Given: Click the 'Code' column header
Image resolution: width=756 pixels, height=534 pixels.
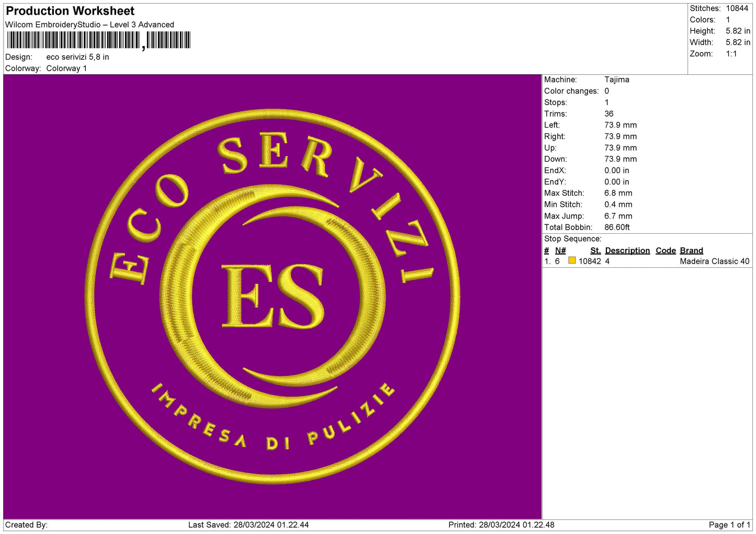Looking at the screenshot, I should [x=666, y=251].
